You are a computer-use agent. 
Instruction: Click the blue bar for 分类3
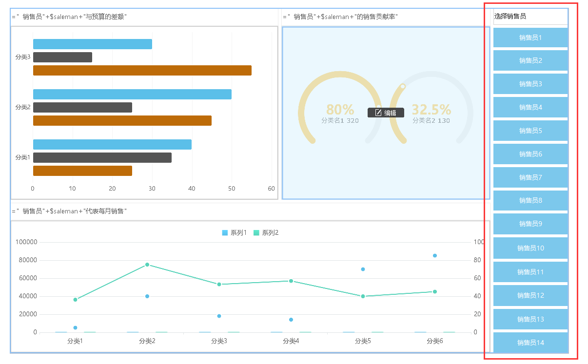pyautogui.click(x=93, y=44)
